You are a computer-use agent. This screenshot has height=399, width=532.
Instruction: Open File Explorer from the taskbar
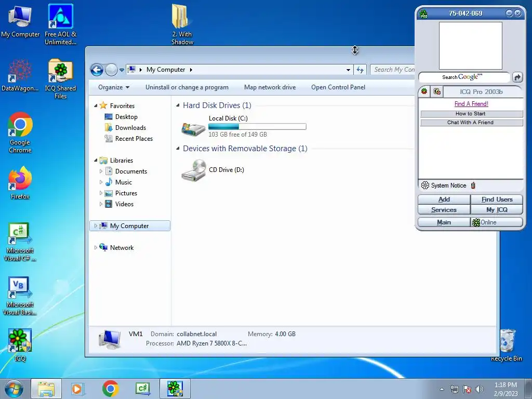(46, 389)
